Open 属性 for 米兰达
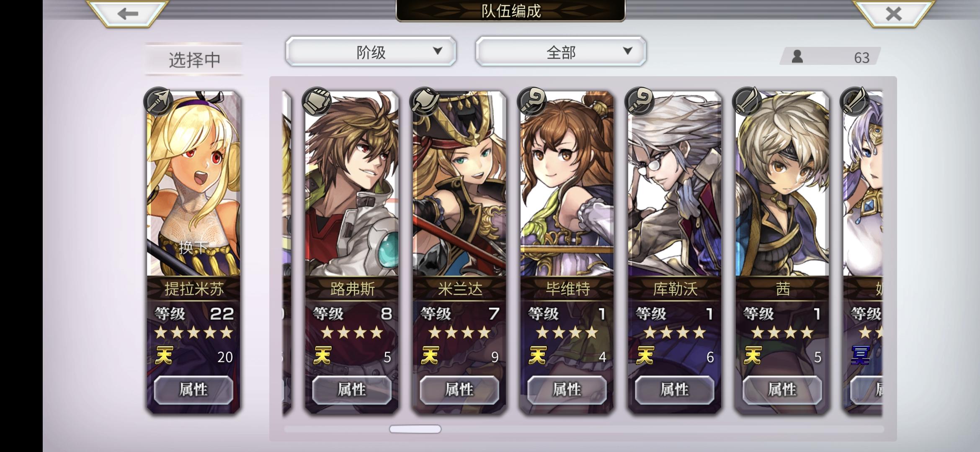 [x=459, y=390]
